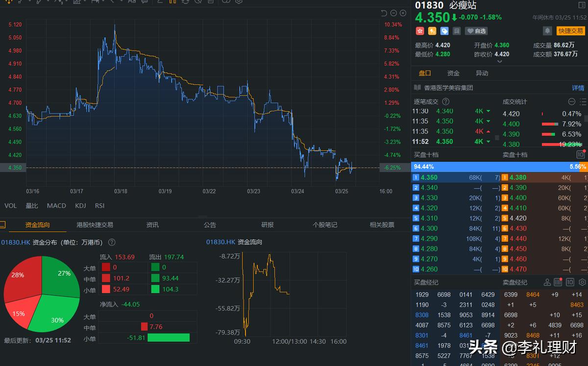Enable the KDJ indicator

point(80,205)
